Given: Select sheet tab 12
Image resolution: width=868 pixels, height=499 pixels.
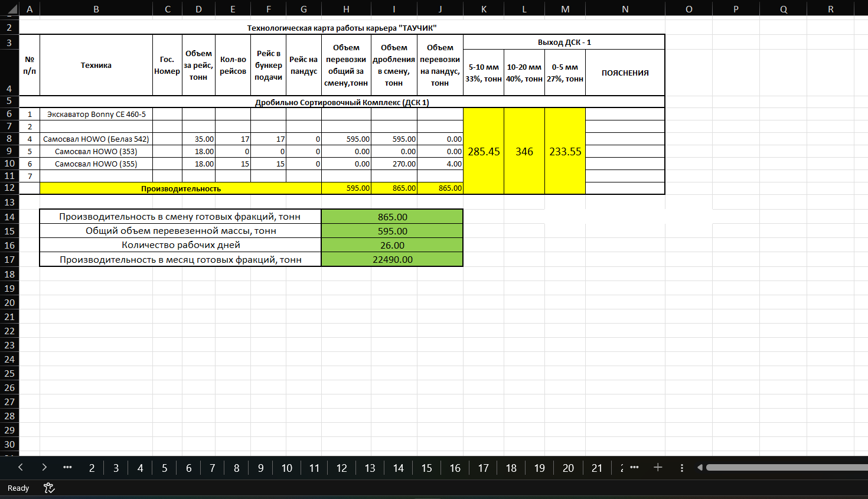Looking at the screenshot, I should [x=341, y=468].
